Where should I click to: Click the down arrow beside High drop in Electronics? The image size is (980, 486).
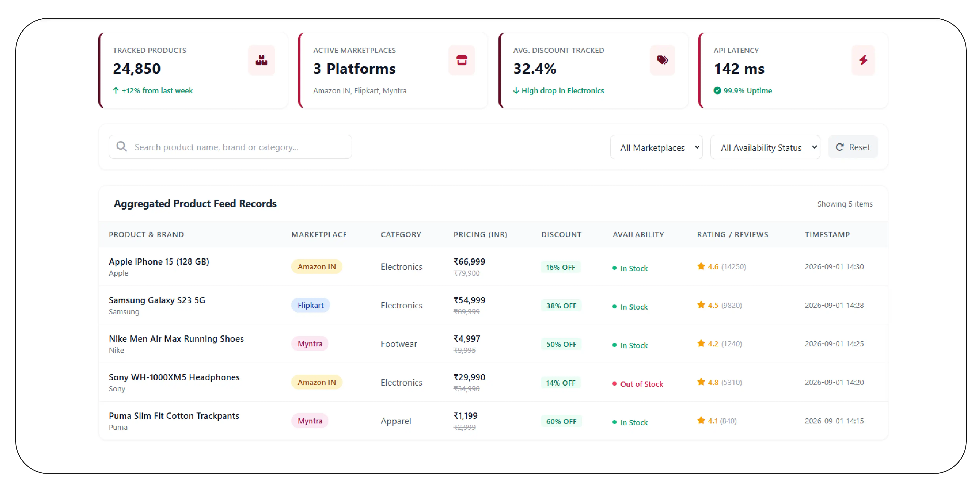pos(516,90)
